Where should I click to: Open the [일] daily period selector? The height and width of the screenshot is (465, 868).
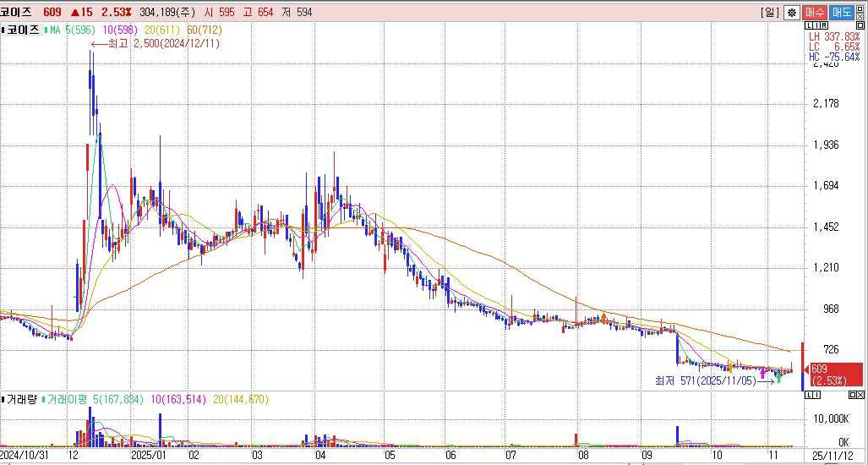[x=769, y=12]
